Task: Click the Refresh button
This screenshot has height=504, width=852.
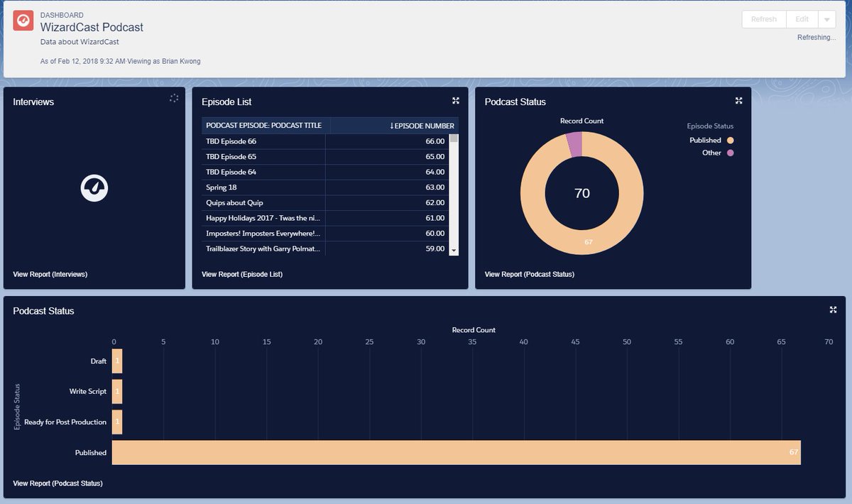Action: click(x=764, y=19)
